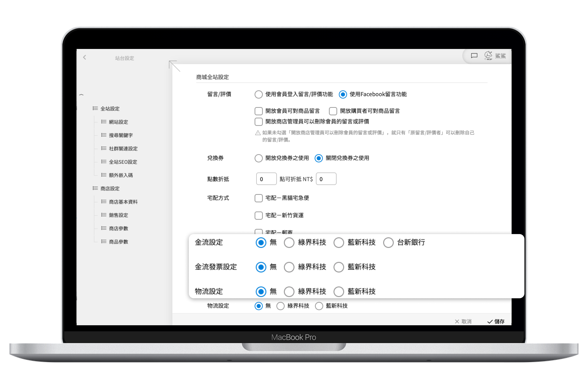Enable 開放會員可對商品留言 checkbox
This screenshot has height=374, width=588.
[259, 111]
